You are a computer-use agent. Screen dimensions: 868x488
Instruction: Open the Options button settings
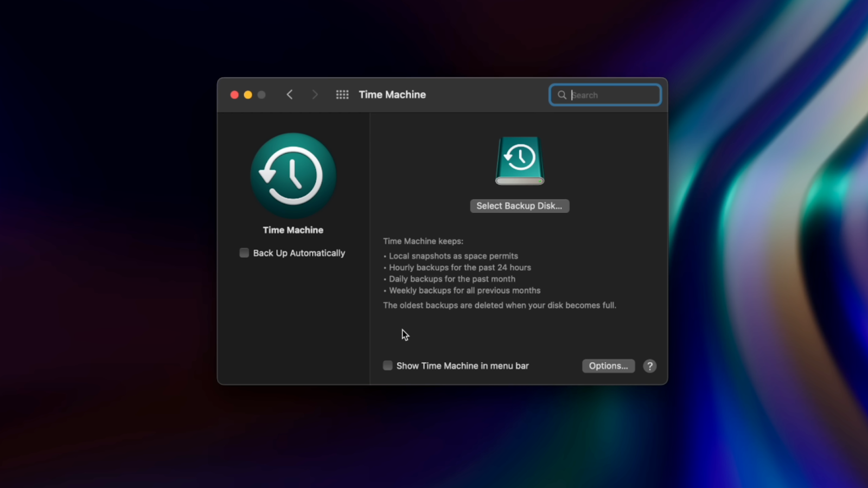tap(608, 366)
